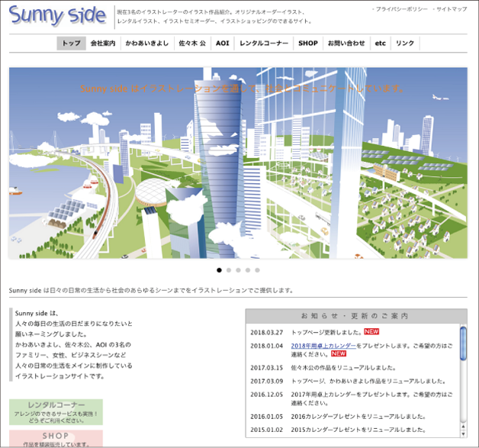The image size is (479, 448).
Task: Click the date 2018.03.27
Action: (267, 332)
